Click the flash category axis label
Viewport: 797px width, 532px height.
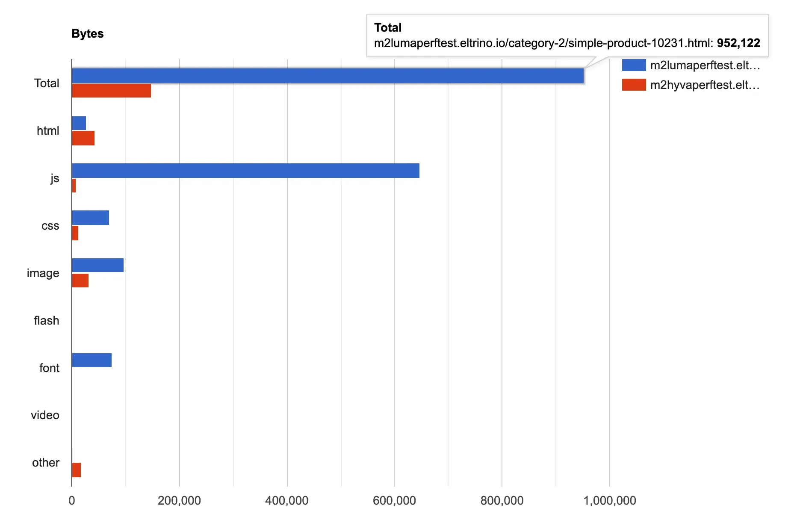coord(47,321)
